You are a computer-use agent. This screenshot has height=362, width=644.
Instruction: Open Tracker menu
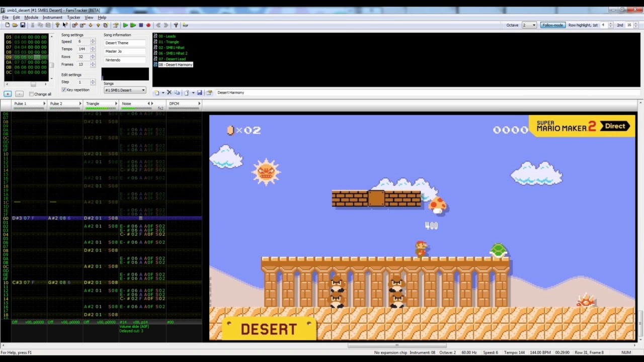pos(73,18)
